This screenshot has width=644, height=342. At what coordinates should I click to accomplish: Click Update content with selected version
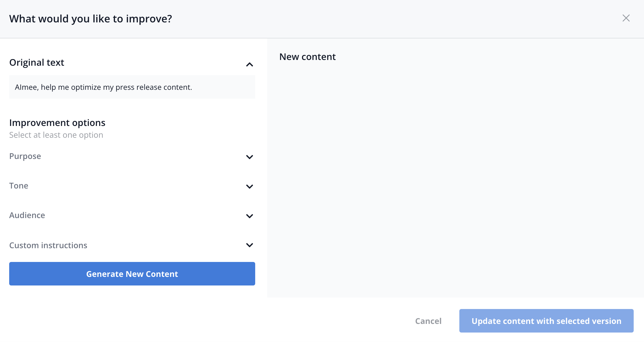click(x=546, y=321)
